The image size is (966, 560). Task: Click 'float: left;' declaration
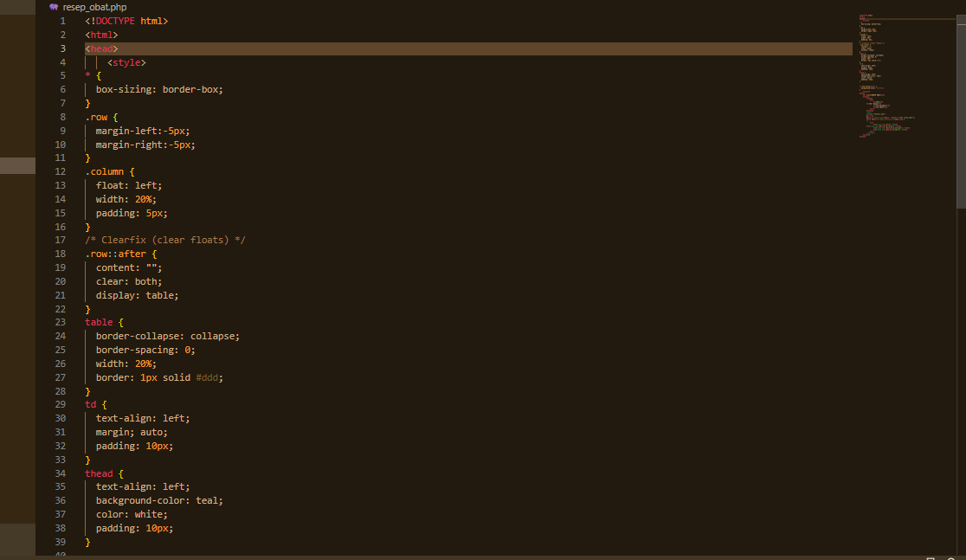pos(129,185)
